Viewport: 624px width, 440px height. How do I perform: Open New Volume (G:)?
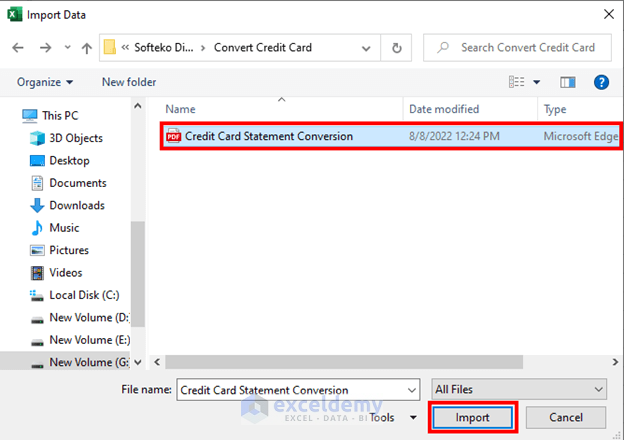80,362
